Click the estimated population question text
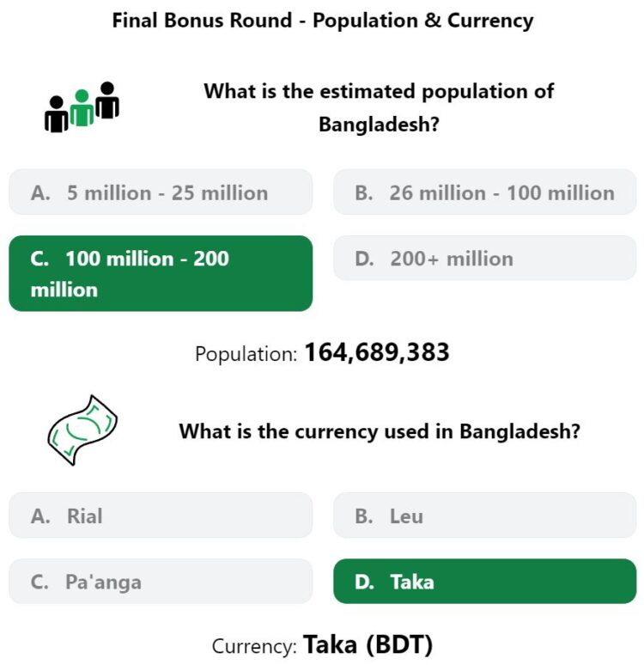Screen dimensions: 644x665 (379, 107)
